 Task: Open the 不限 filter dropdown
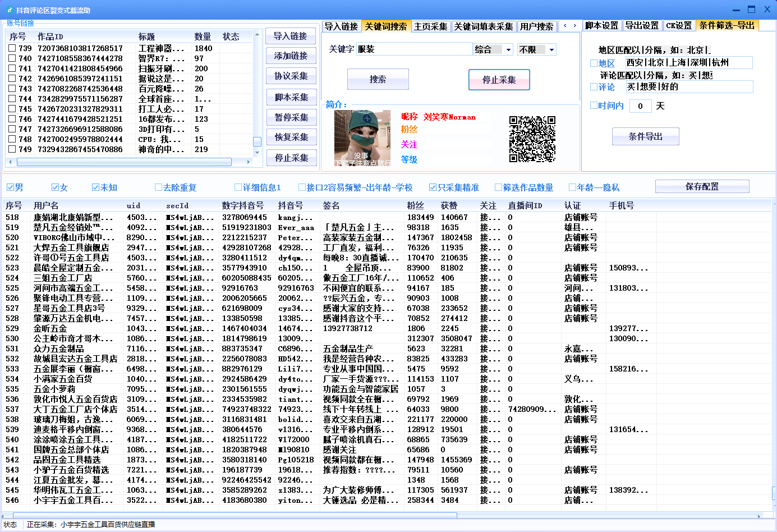536,49
